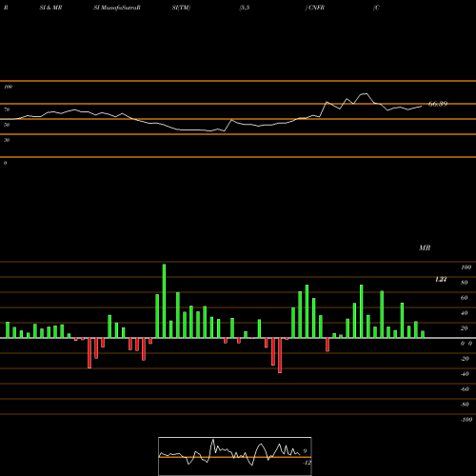Click the -100 label on MR axis
The height and width of the screenshot is (476, 476).
pyautogui.click(x=466, y=420)
